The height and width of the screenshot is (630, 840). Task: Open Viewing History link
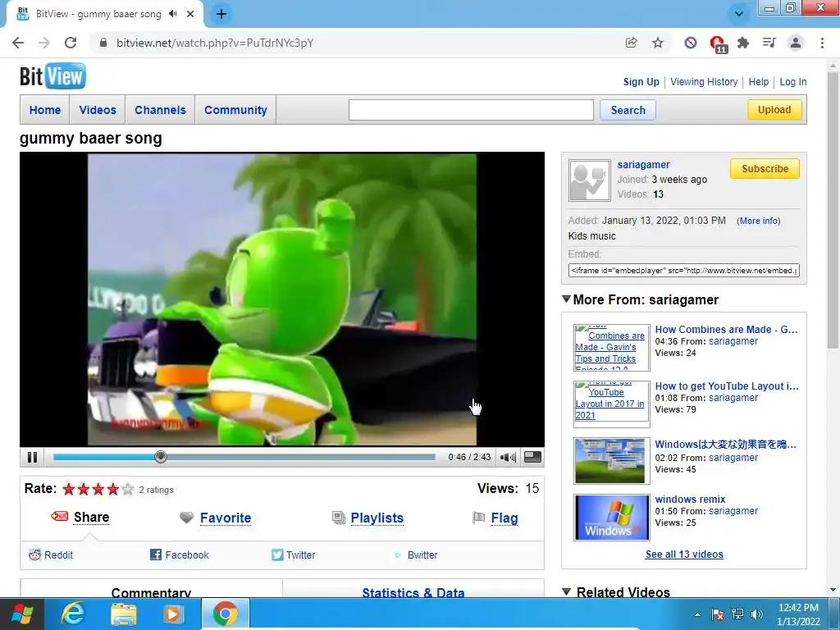point(704,82)
